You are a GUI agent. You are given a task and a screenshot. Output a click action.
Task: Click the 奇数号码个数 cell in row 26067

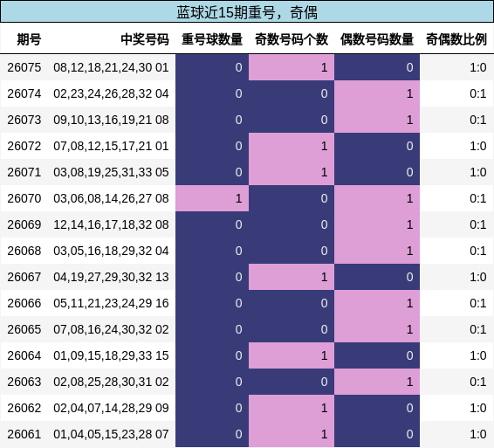click(292, 277)
